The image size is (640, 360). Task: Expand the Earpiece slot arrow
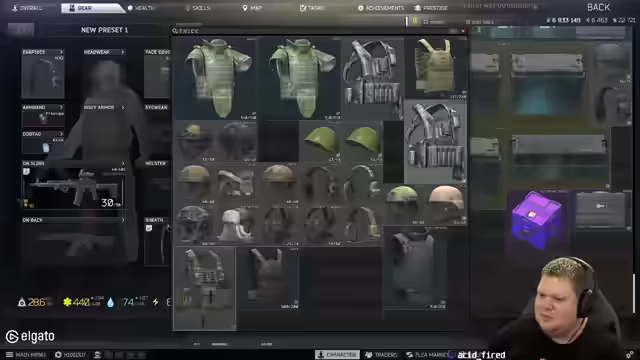pyautogui.click(x=61, y=52)
